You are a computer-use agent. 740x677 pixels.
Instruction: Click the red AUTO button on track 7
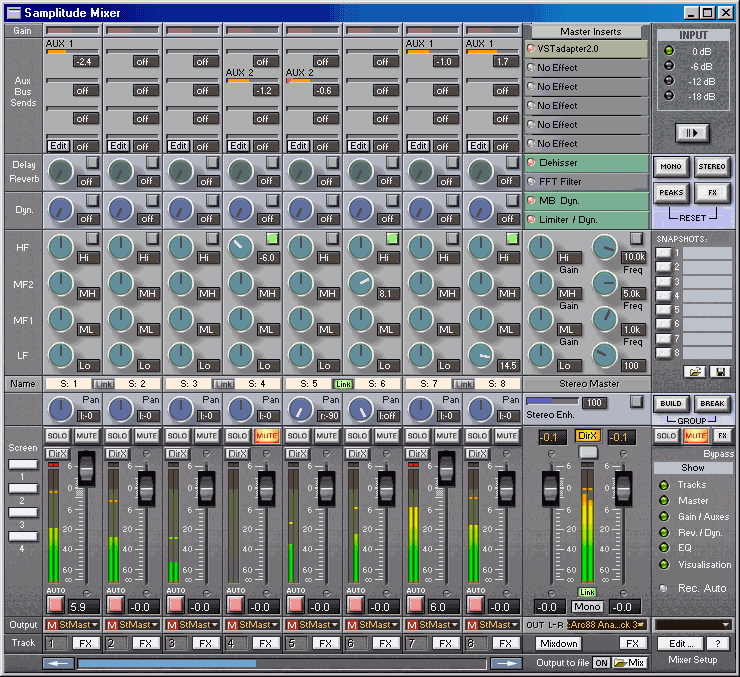[x=415, y=604]
